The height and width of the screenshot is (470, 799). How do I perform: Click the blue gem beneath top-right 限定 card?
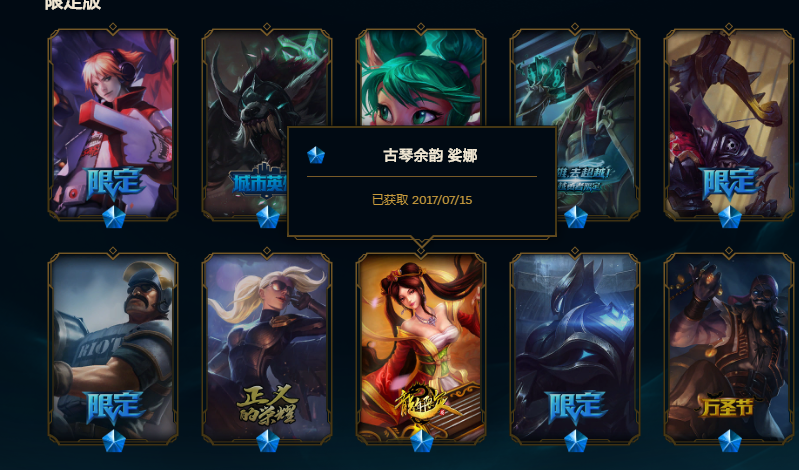(x=730, y=217)
